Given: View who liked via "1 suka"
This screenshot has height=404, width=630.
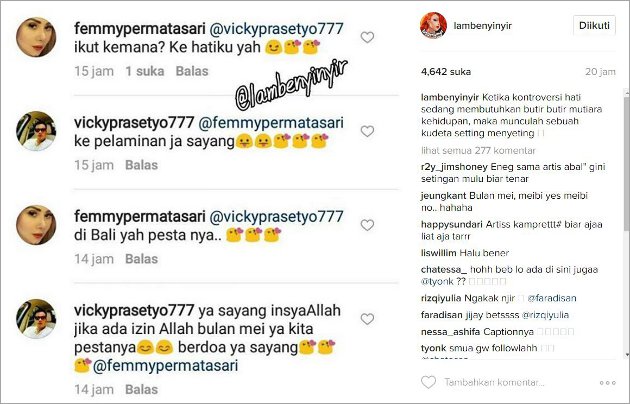Looking at the screenshot, I should 145,71.
